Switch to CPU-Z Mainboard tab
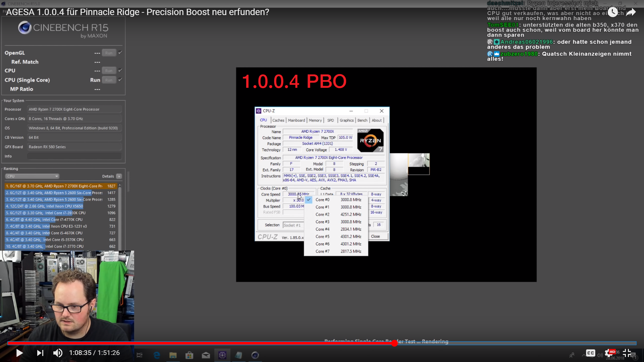Screen dimensions: 644x362 pyautogui.click(x=297, y=120)
